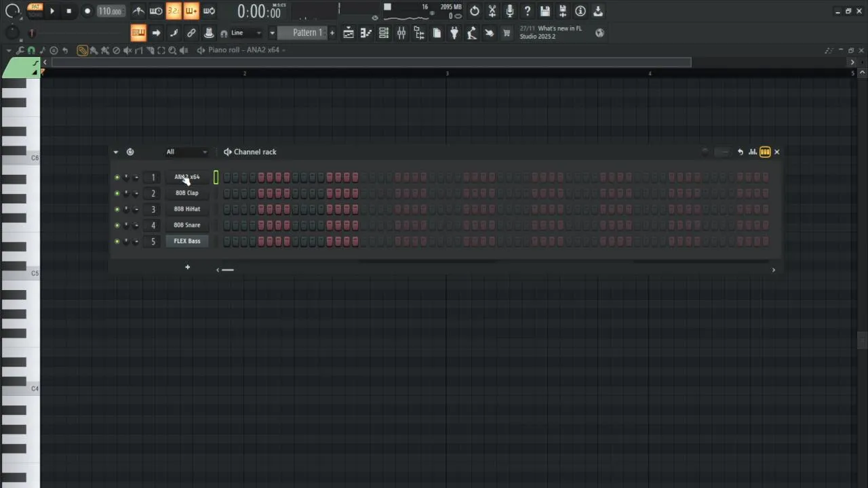Select the Draw pencil tool in Piano roll
868x488 pixels.
tap(82, 50)
